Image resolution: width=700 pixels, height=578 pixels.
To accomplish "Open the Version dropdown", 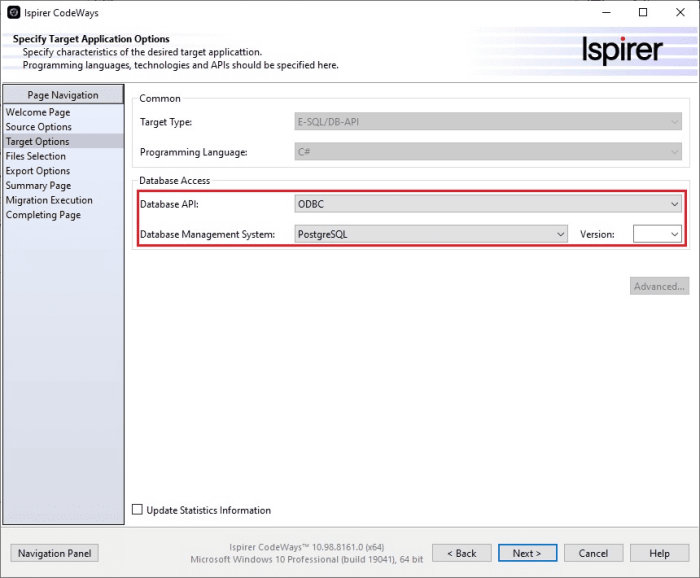I will pos(657,234).
